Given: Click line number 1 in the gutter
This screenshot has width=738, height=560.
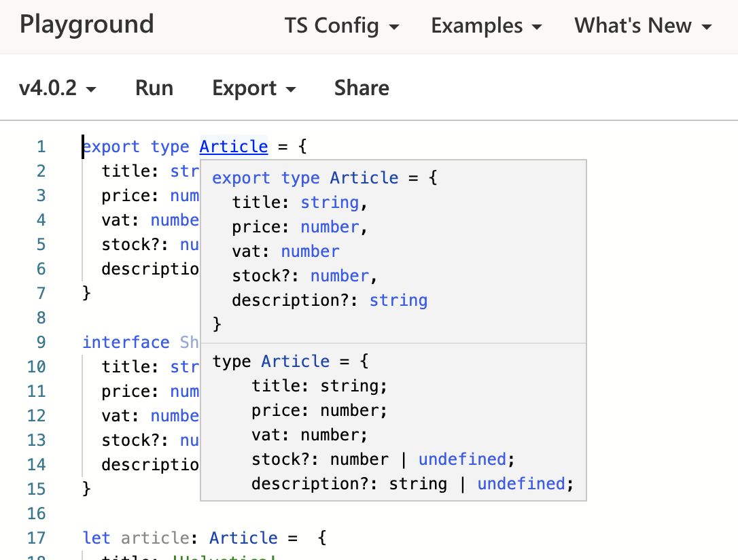Looking at the screenshot, I should click(x=41, y=146).
